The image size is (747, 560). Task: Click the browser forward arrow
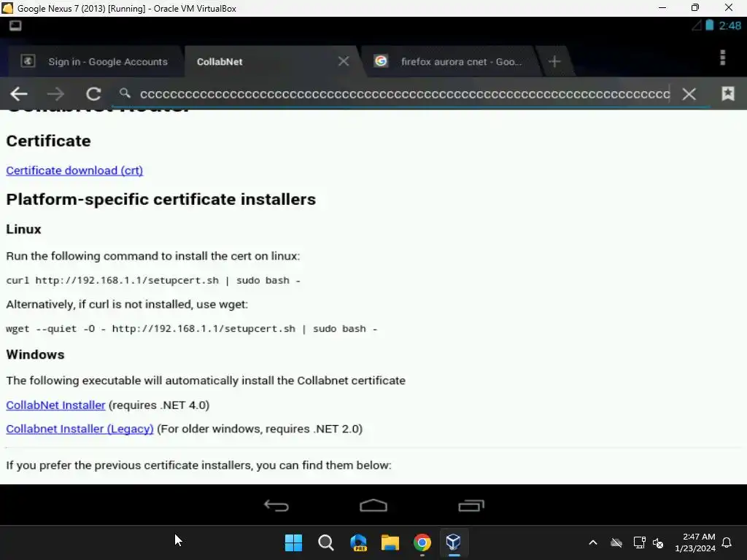(55, 94)
